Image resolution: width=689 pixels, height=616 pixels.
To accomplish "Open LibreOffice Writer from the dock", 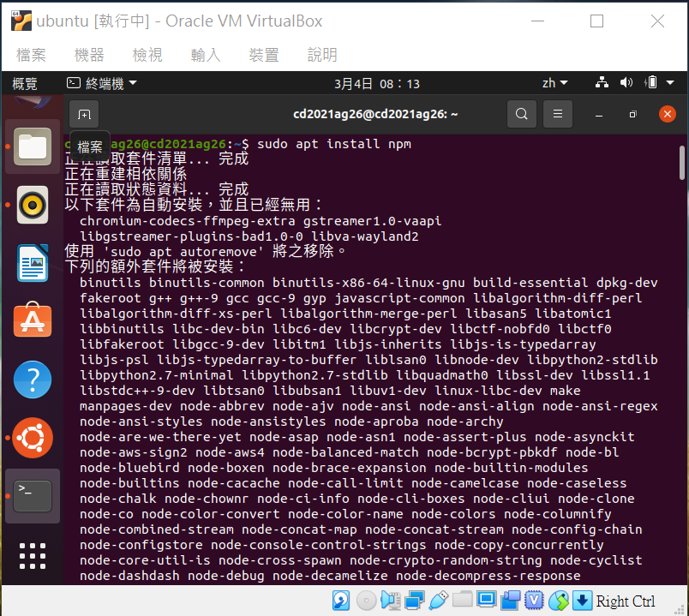I will pyautogui.click(x=33, y=263).
